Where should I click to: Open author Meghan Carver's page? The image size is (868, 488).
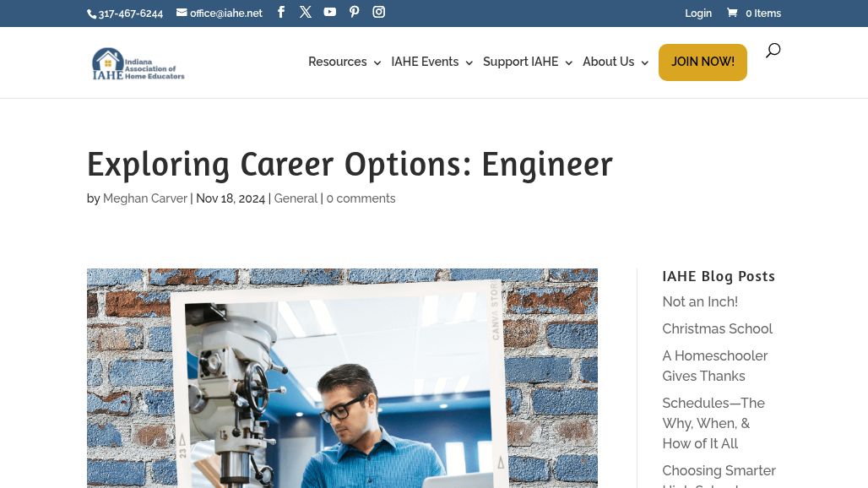145,199
